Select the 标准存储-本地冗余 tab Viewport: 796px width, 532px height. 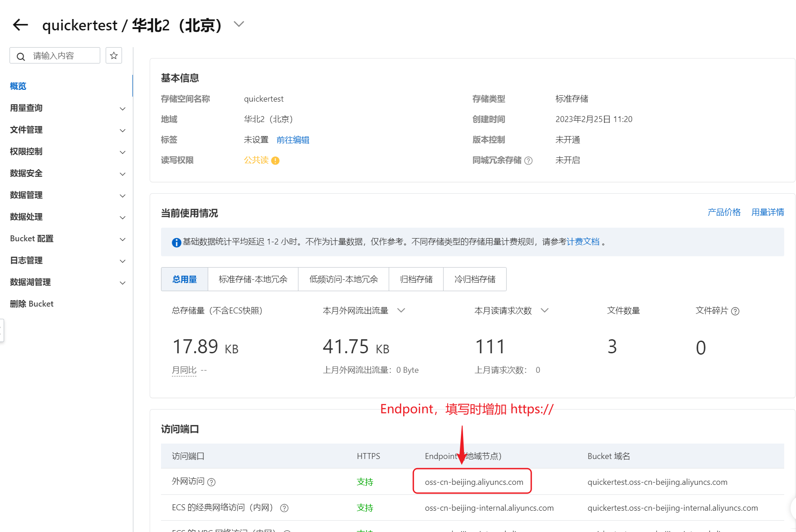pyautogui.click(x=253, y=279)
